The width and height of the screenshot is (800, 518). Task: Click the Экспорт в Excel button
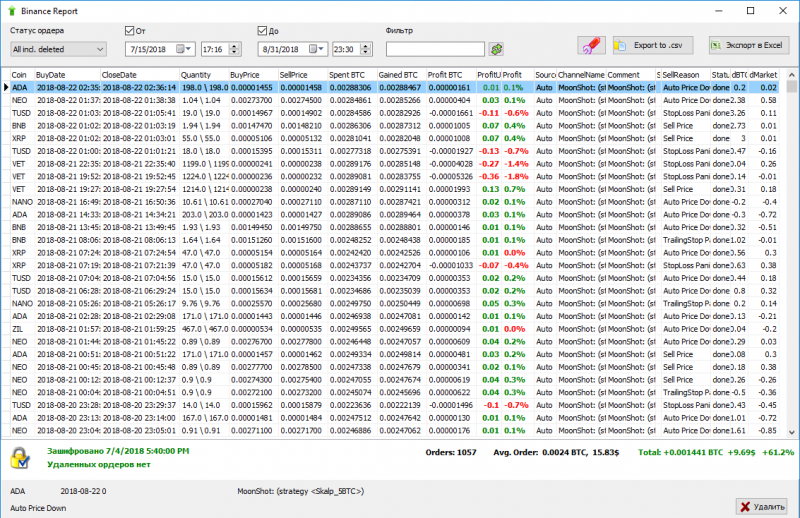748,46
